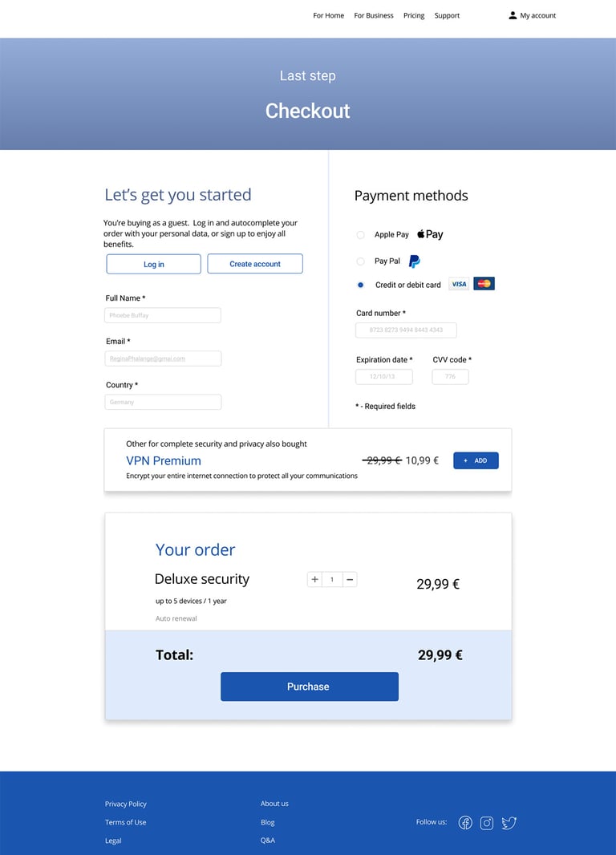This screenshot has height=855, width=616.
Task: Open the Pricing menu item
Action: tap(414, 15)
